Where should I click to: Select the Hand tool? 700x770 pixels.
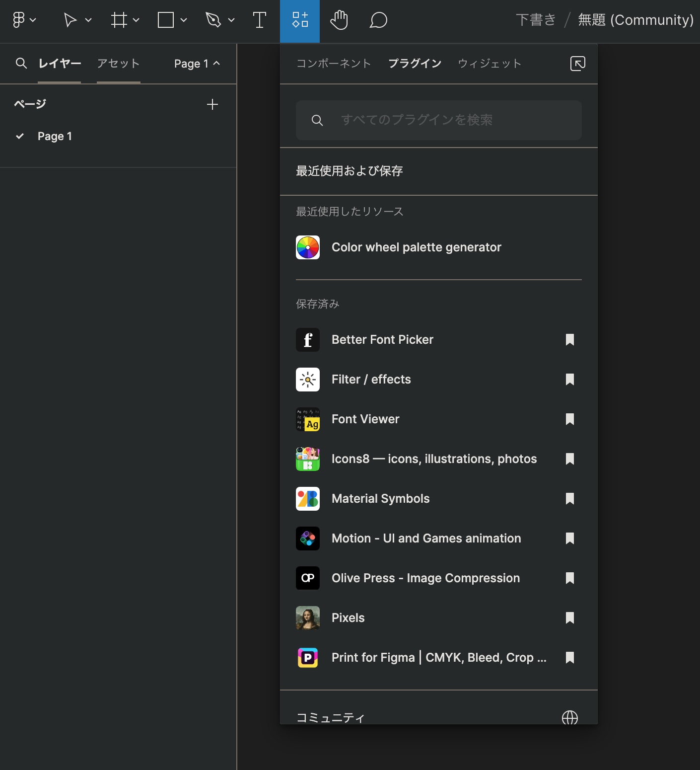(339, 20)
